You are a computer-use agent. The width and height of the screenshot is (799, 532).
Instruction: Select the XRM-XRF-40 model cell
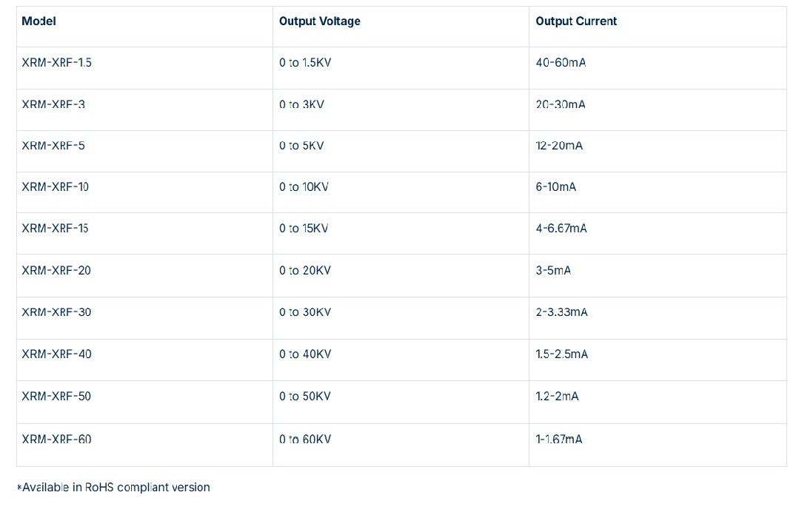pyautogui.click(x=56, y=354)
